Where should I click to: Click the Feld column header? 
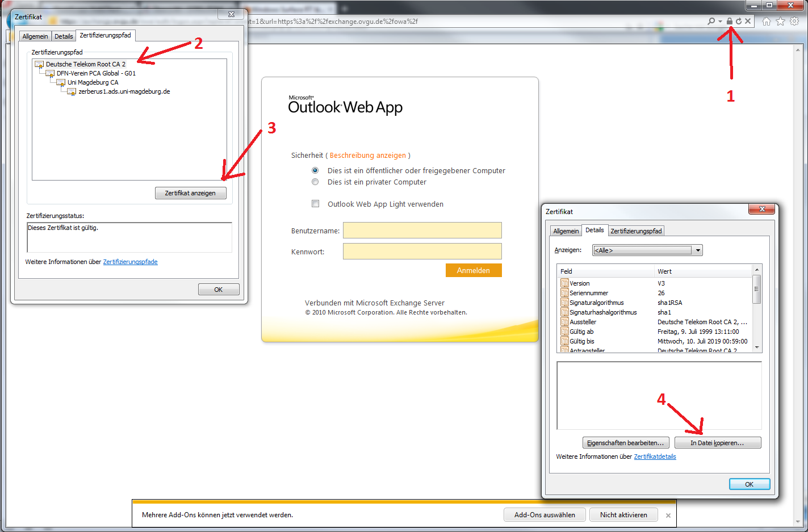coord(606,271)
